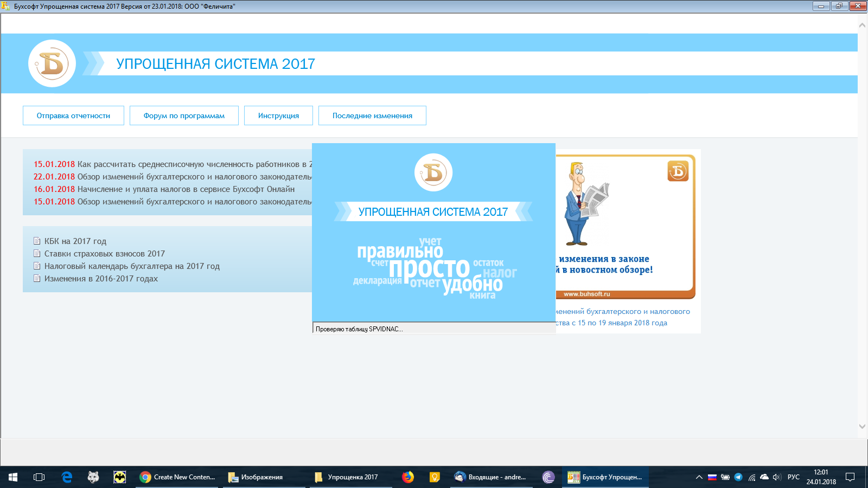
Task: Switch to Thunderbird Входящие window
Action: point(491,477)
